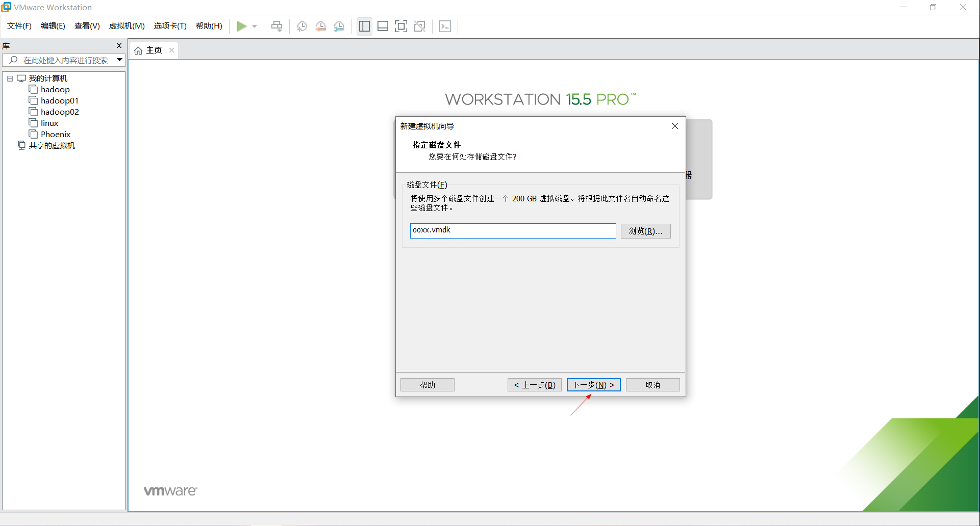
Task: Click the green Power On play icon
Action: tap(242, 26)
